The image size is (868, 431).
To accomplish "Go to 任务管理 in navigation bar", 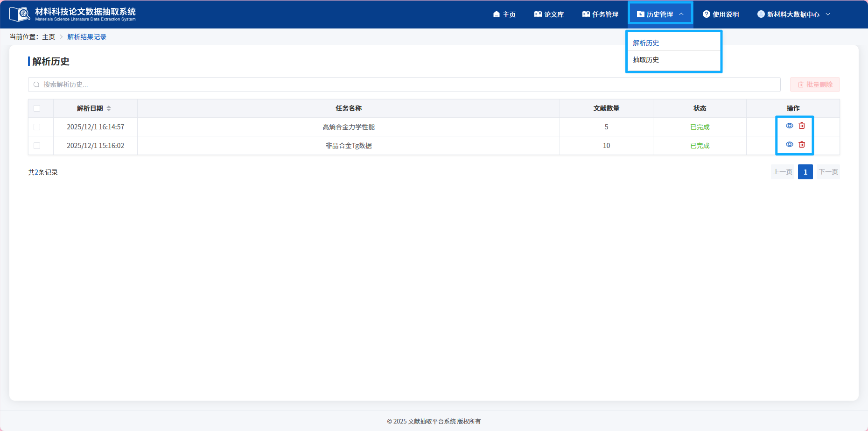I will coord(600,14).
